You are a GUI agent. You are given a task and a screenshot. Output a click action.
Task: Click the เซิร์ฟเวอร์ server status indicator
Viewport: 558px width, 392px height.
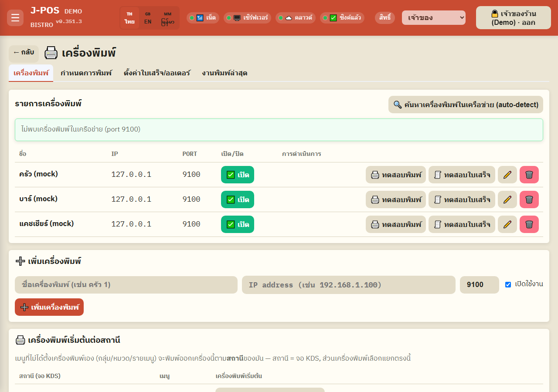coord(248,18)
